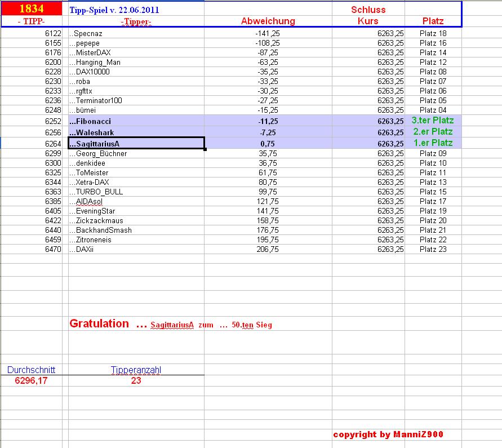Image resolution: width=502 pixels, height=448 pixels.
Task: Select the red 1834 header cell
Action: click(x=32, y=8)
